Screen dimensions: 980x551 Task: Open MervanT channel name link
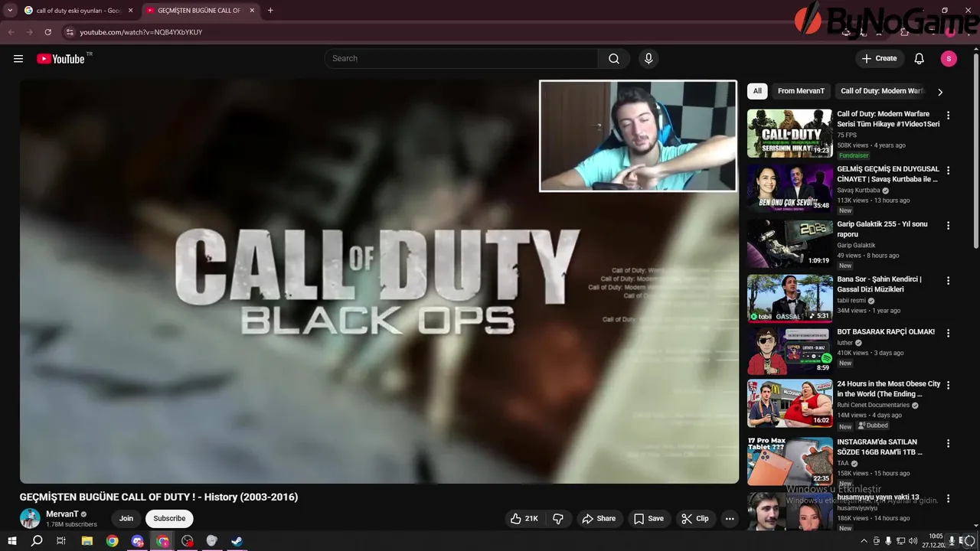tap(62, 514)
